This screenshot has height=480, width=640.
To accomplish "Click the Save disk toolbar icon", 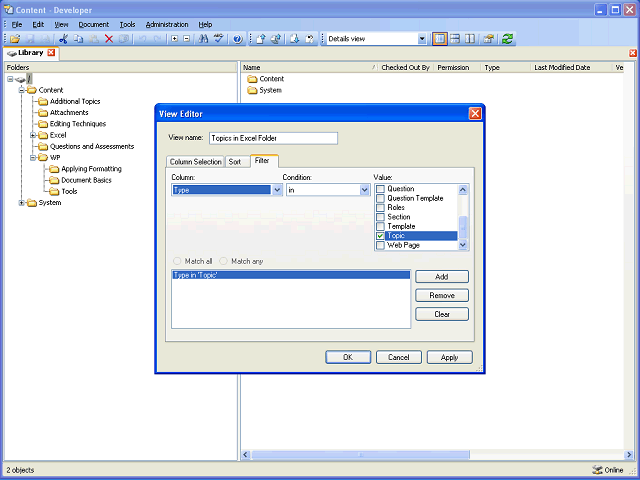I will pos(30,39).
